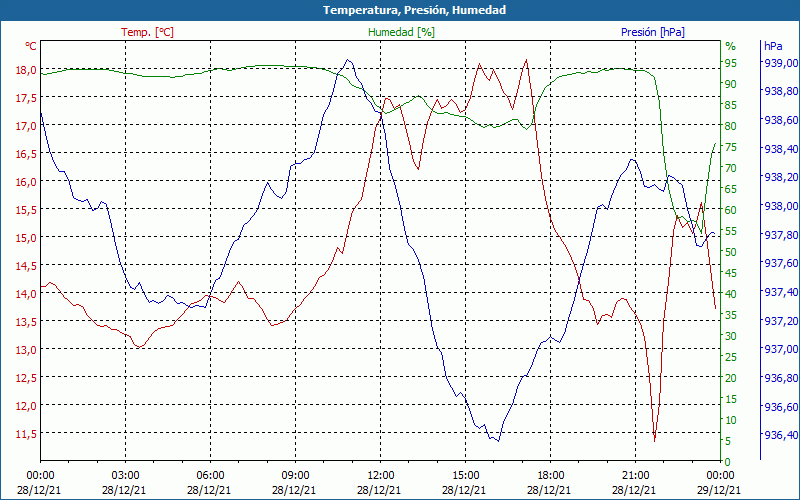The height and width of the screenshot is (500, 800).
Task: Click the 937,00 pressure axis value
Action: tap(781, 349)
